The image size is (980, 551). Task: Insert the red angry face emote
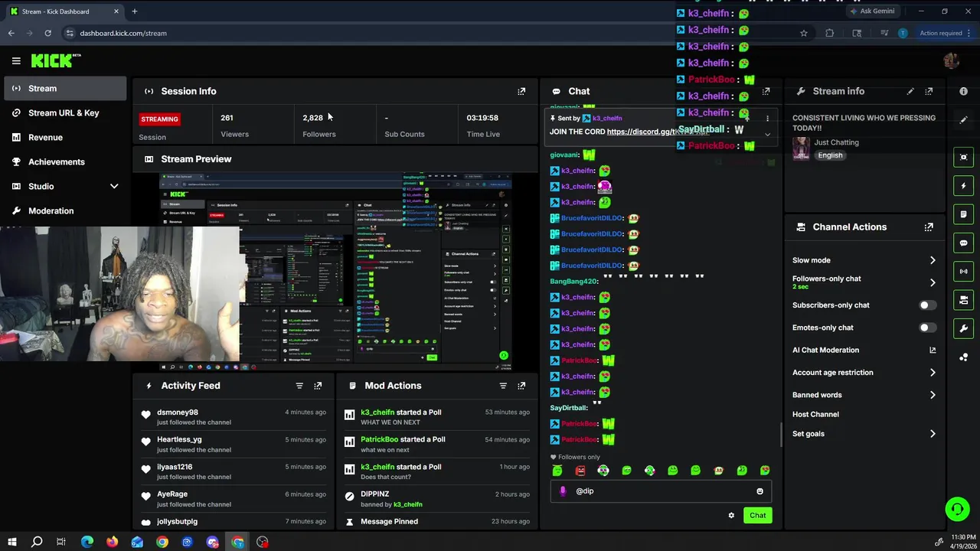tap(580, 471)
